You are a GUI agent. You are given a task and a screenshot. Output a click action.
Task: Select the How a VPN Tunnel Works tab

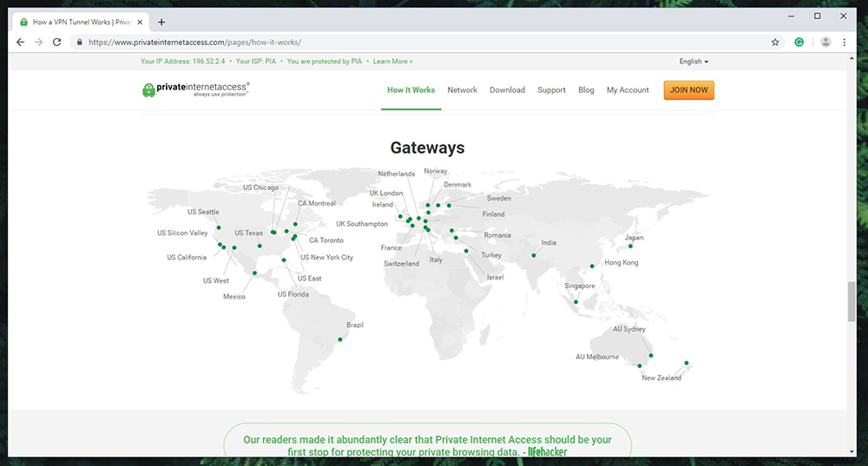[x=81, y=23]
